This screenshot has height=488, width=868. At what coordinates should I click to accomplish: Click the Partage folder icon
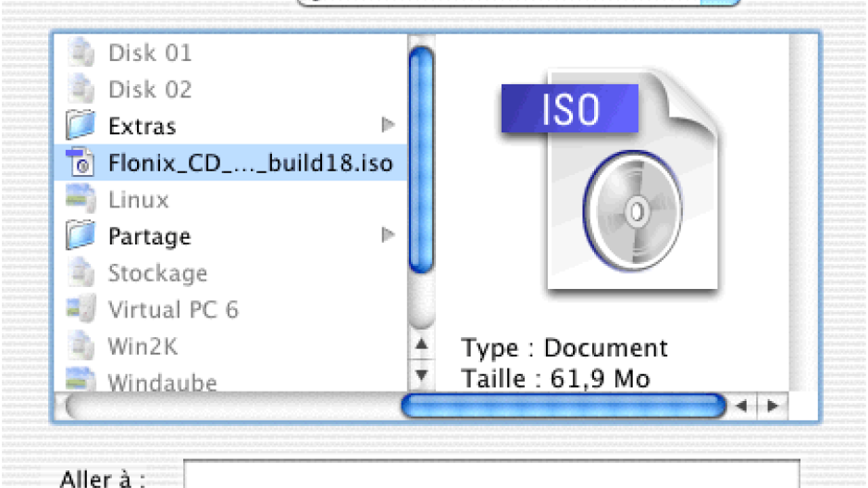pyautogui.click(x=81, y=235)
